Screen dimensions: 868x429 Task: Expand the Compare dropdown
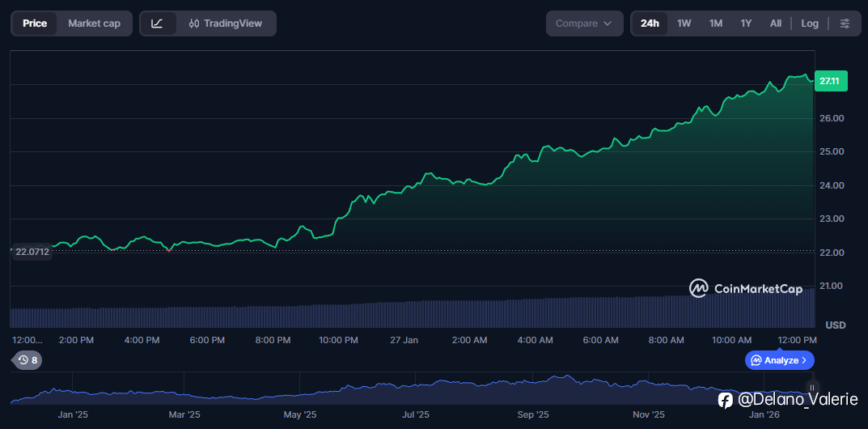584,23
